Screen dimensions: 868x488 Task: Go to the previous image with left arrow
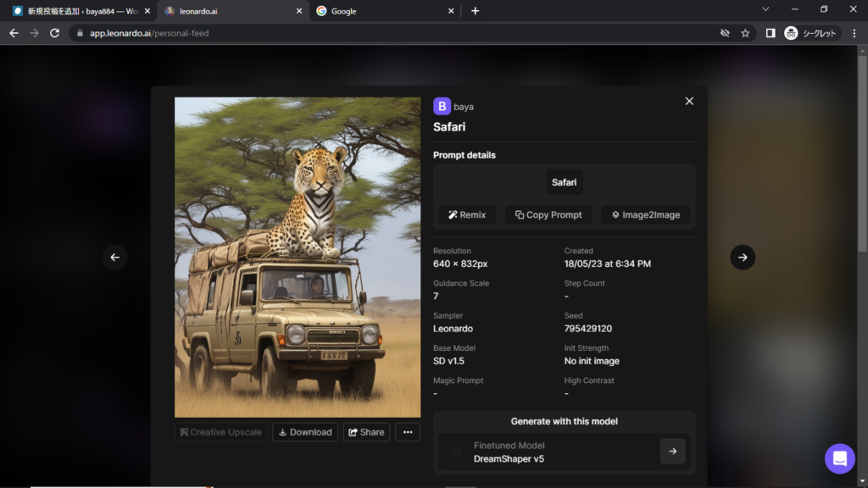tap(115, 258)
